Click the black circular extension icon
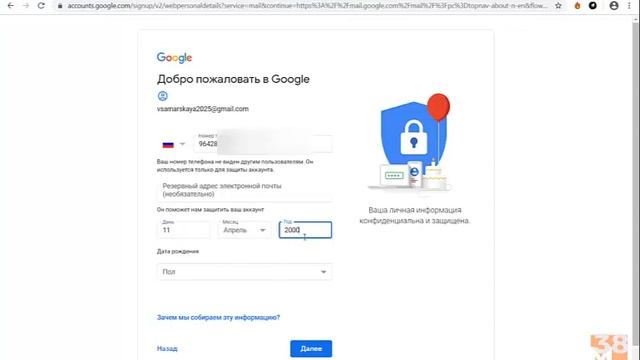Viewport: 640px width, 360px height. [593, 6]
